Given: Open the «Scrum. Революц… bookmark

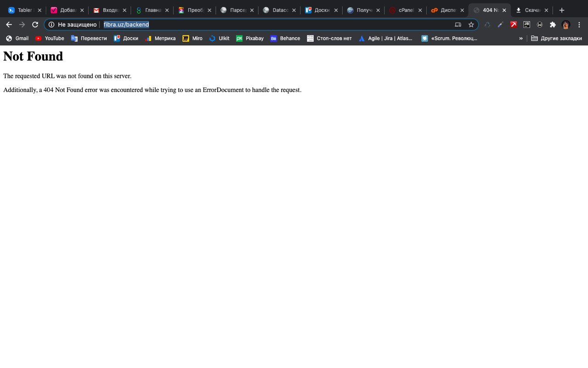Looking at the screenshot, I should [x=449, y=38].
